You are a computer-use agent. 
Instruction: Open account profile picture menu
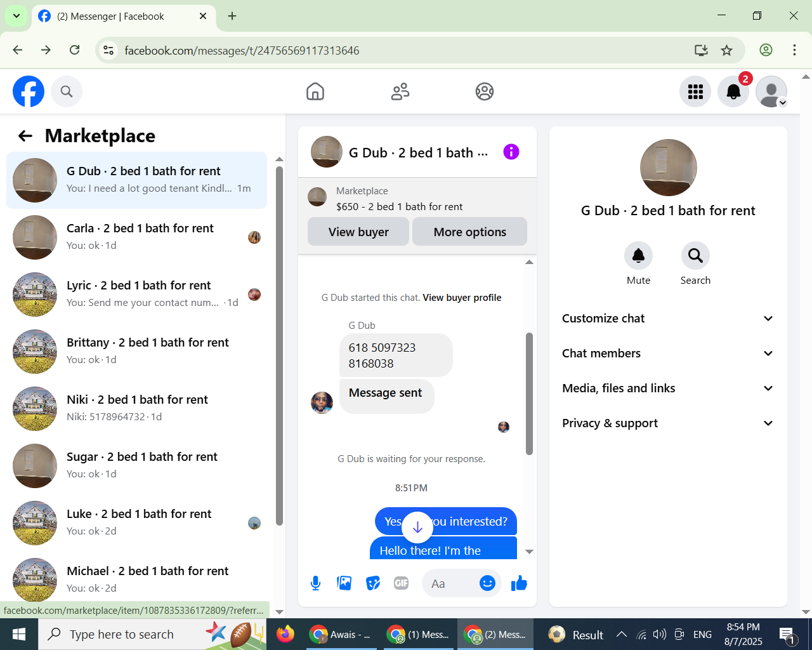tap(771, 91)
